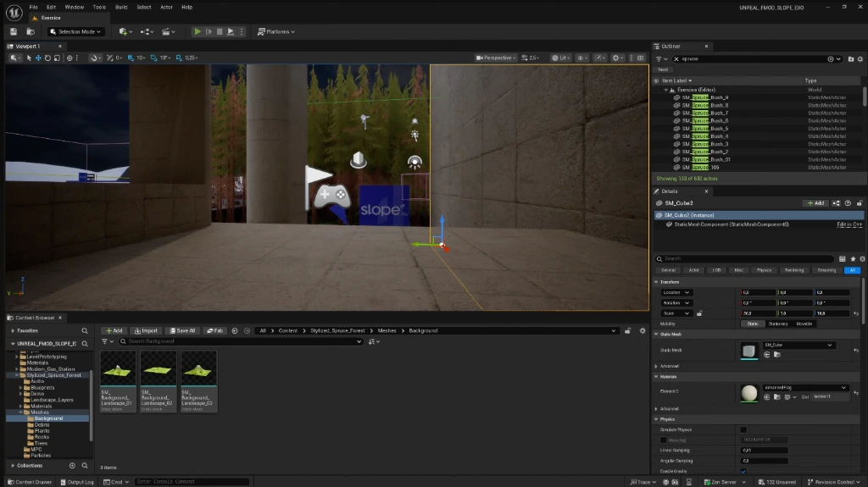The image size is (868, 487).
Task: Open the Lit view mode dropdown
Action: click(561, 58)
